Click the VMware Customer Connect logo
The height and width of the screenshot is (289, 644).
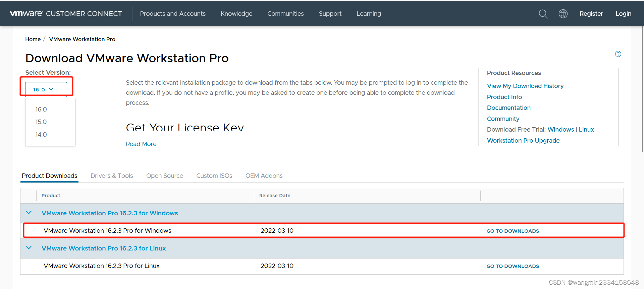(x=66, y=14)
